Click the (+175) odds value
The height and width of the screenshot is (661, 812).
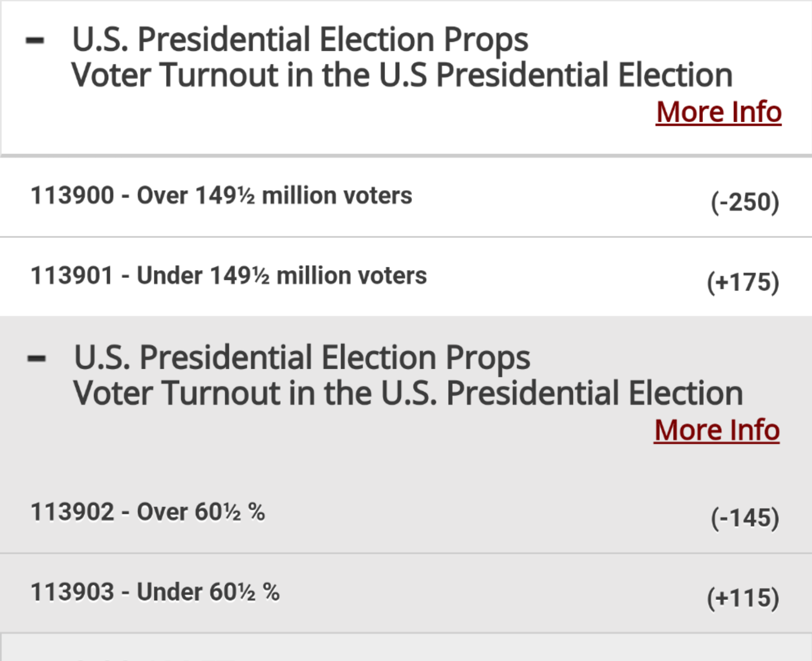pos(743,282)
